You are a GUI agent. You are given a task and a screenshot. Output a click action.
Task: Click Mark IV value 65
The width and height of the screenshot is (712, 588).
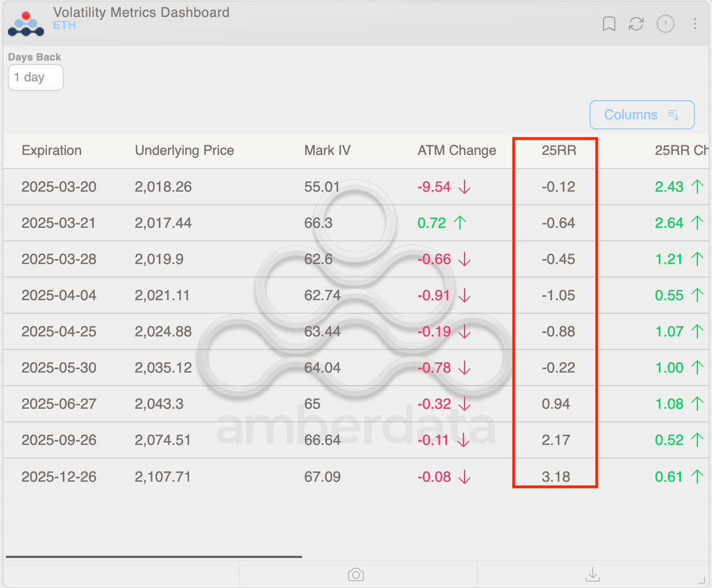(x=312, y=404)
